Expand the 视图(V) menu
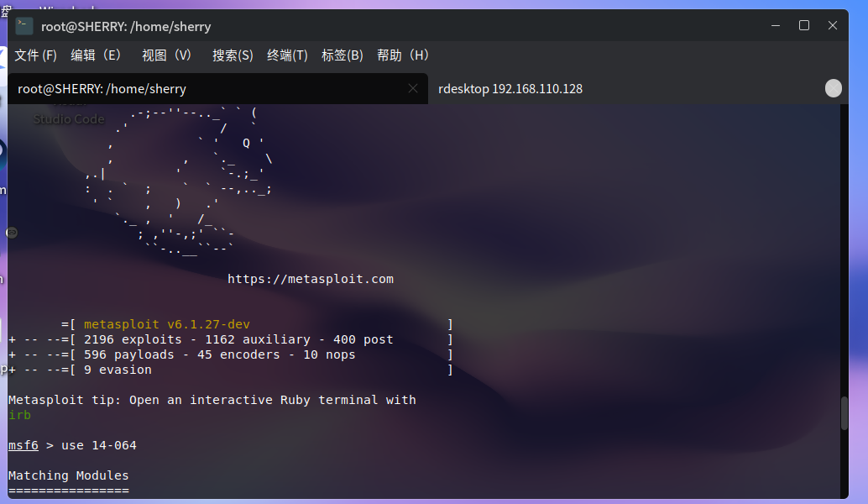This screenshot has height=504, width=868. 167,55
